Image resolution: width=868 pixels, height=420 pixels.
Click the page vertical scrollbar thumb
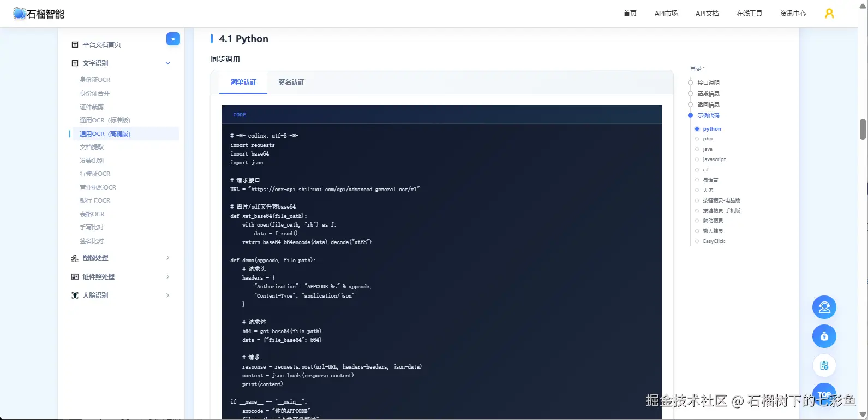click(863, 129)
